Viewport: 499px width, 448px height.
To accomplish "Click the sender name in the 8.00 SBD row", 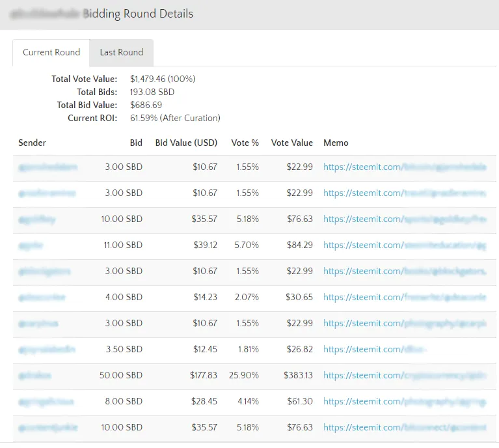I will pyautogui.click(x=46, y=402).
